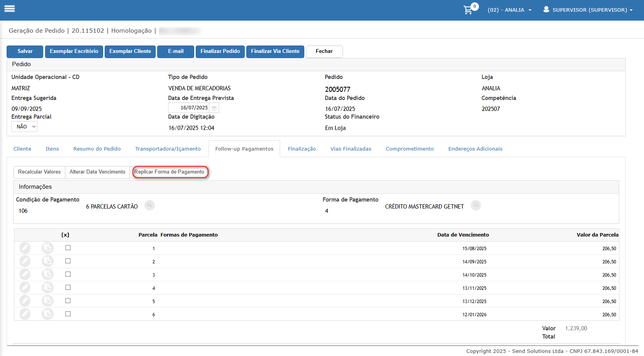Screen dimensions: 644x356
Task: Click the calendar icon beside Data de Entrega Prevista
Action: (x=214, y=108)
